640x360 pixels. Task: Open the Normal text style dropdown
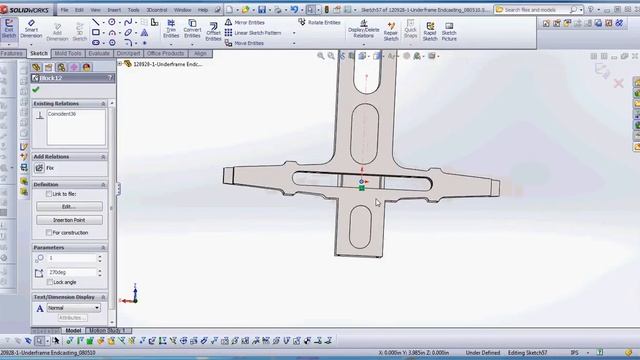73,308
